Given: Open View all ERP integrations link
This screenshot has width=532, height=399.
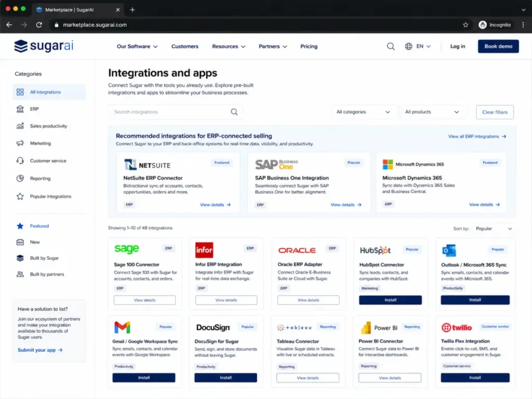Looking at the screenshot, I should (477, 137).
